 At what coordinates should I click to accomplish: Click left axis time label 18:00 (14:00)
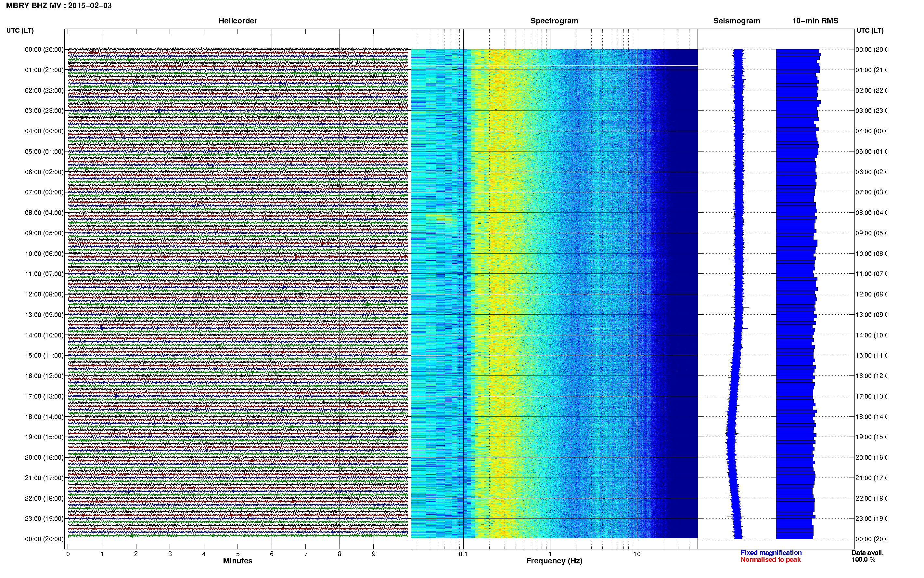tap(44, 417)
